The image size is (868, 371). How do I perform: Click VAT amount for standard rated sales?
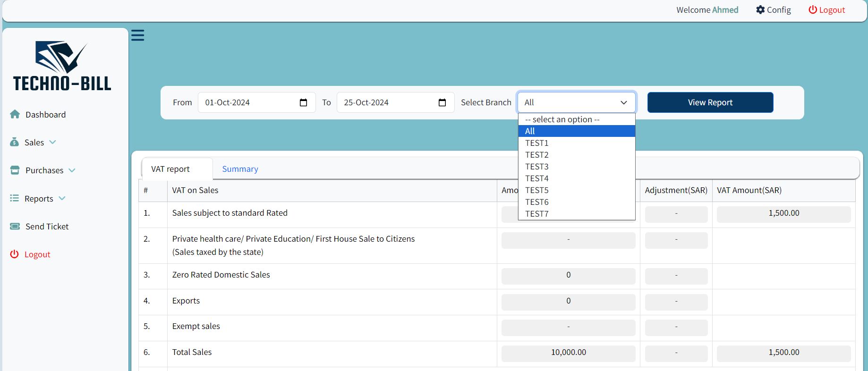(x=783, y=214)
